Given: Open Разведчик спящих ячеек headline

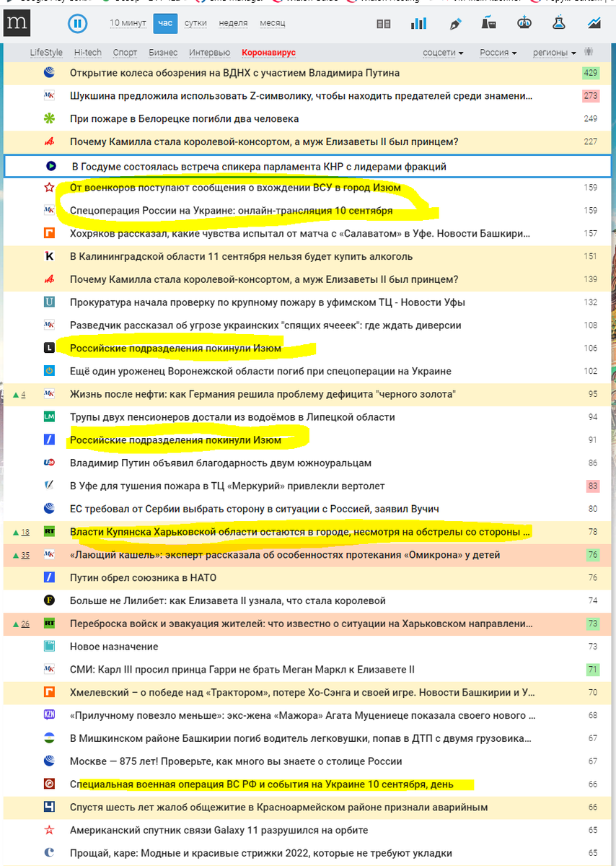Looking at the screenshot, I should tap(265, 325).
